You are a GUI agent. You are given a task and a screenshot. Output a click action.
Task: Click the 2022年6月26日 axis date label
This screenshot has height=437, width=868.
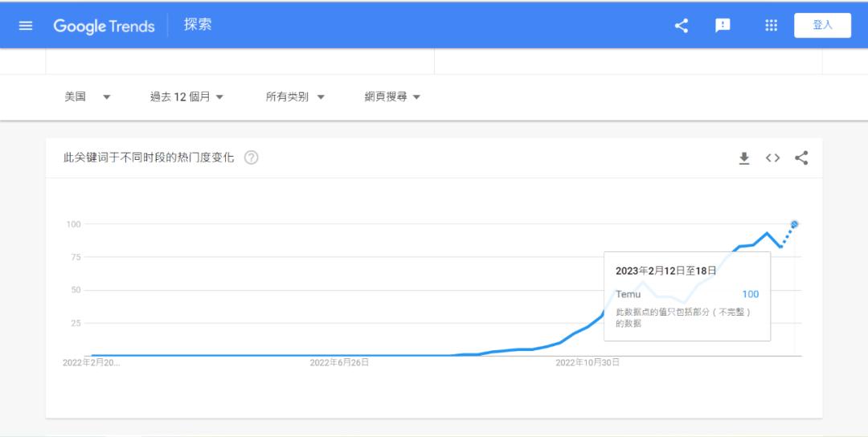pos(339,363)
